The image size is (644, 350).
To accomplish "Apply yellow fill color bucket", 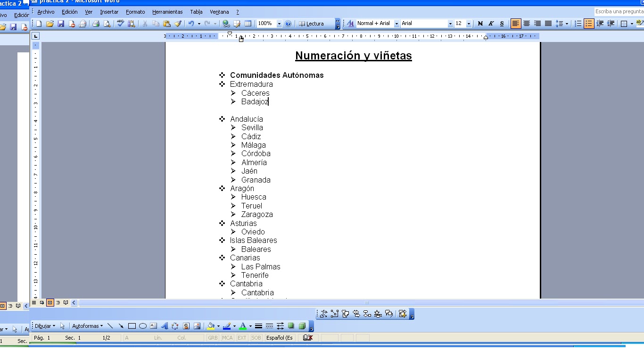I will coord(211,326).
